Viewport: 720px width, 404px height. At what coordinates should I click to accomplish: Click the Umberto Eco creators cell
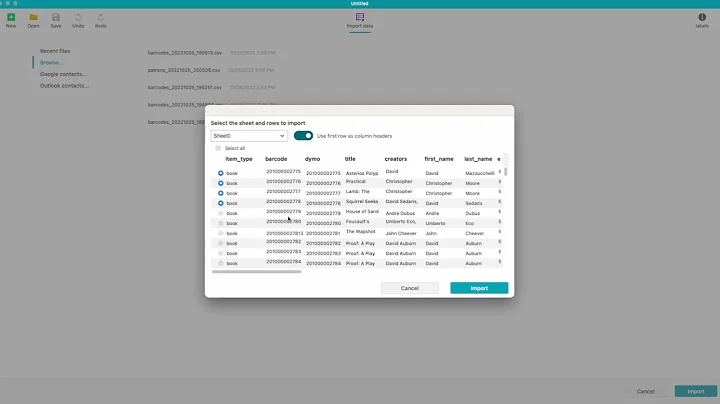[x=401, y=222]
